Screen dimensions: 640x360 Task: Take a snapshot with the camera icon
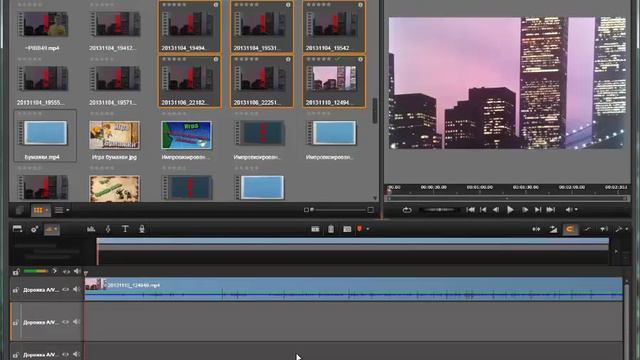pyautogui.click(x=347, y=229)
